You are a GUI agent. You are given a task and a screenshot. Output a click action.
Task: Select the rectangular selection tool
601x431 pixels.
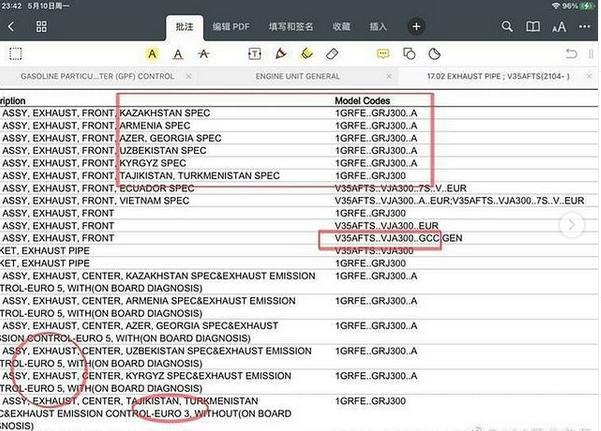(x=15, y=53)
